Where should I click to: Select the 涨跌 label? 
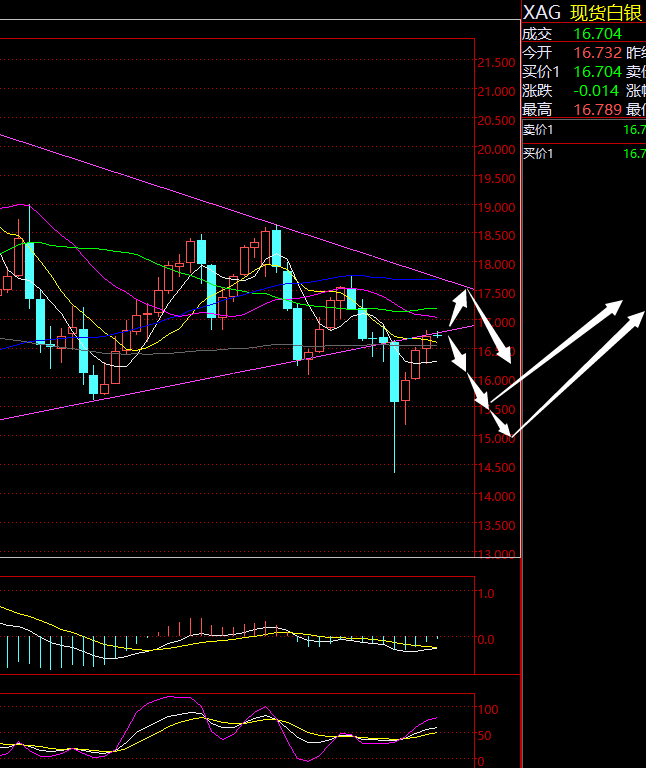(537, 91)
